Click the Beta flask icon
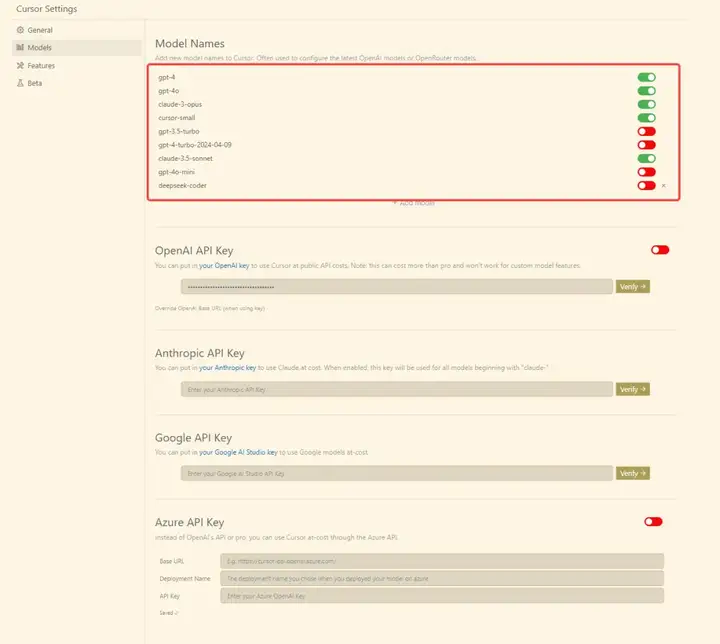720x644 pixels. coord(20,83)
